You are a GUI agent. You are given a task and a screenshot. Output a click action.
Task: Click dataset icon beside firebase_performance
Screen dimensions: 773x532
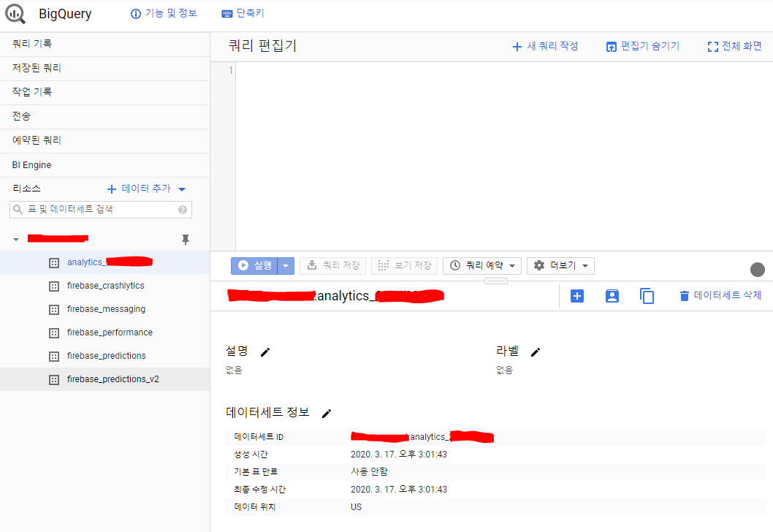pyautogui.click(x=54, y=333)
